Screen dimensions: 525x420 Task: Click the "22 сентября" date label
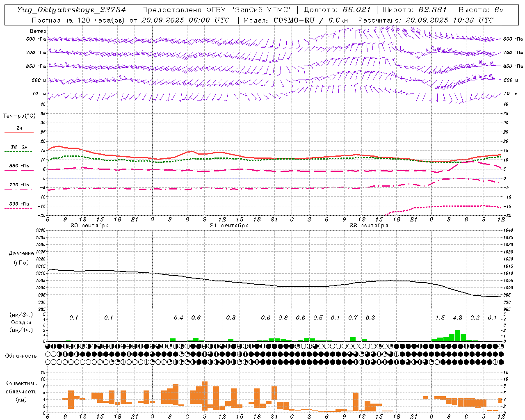[x=369, y=226]
